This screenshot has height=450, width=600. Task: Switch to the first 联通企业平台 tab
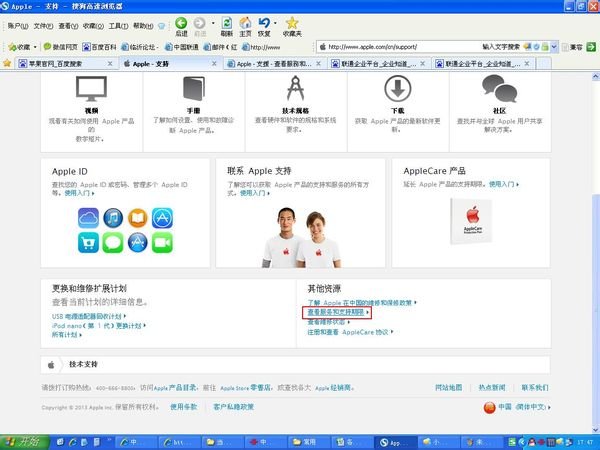pos(378,64)
